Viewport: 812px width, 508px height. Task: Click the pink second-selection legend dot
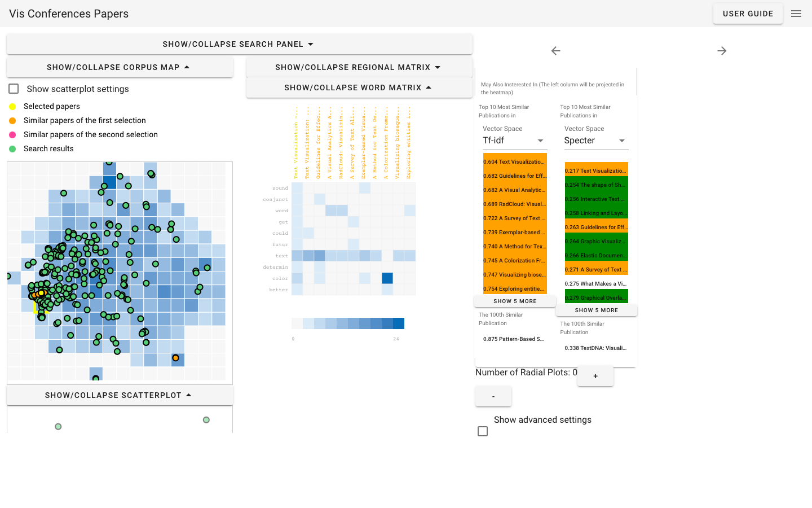(x=12, y=135)
